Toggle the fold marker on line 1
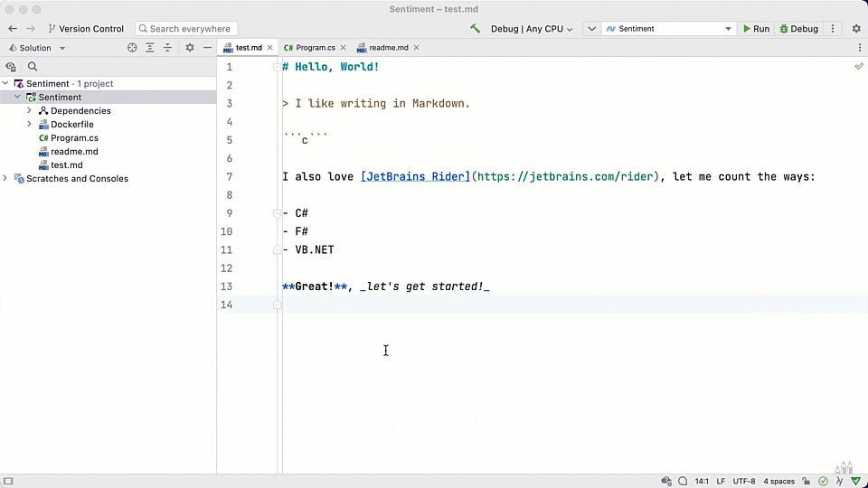Image resolution: width=868 pixels, height=488 pixels. [278, 67]
